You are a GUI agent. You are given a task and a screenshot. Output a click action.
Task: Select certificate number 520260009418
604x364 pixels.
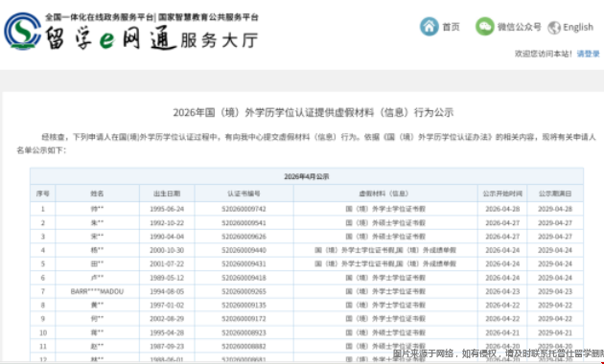(244, 278)
